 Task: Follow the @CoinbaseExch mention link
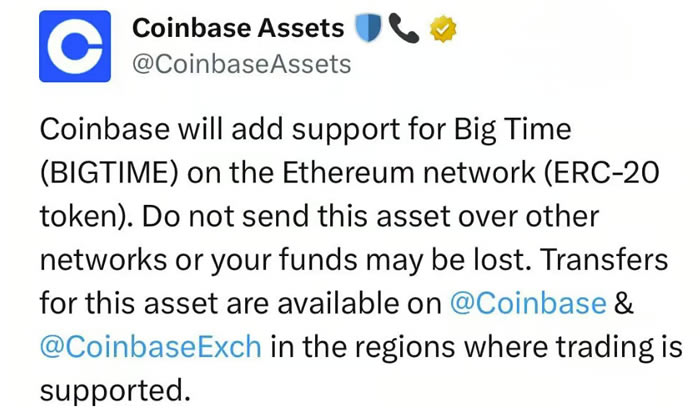pyautogui.click(x=151, y=346)
